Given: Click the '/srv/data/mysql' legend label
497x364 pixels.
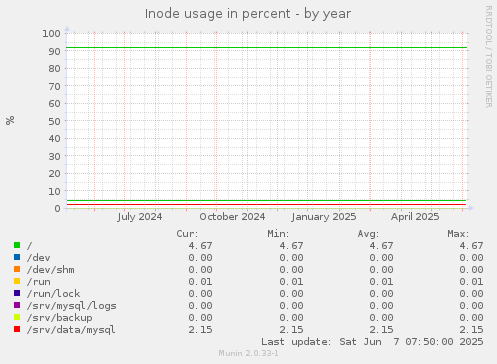Looking at the screenshot, I should [71, 330].
